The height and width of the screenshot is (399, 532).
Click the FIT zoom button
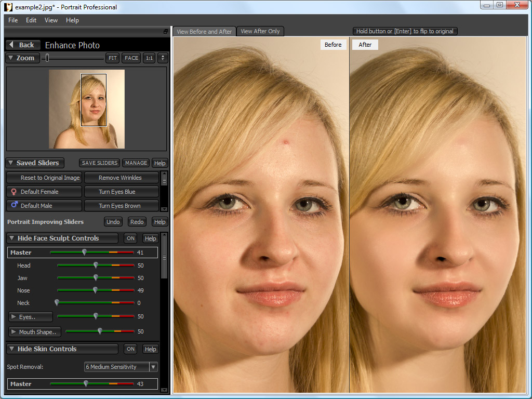[112, 58]
